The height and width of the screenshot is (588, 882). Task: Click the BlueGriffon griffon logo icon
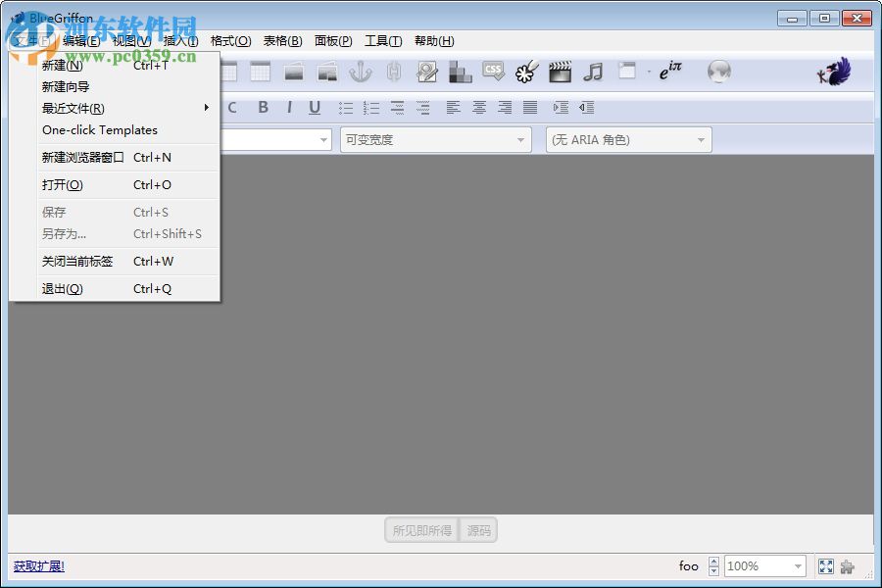click(834, 72)
